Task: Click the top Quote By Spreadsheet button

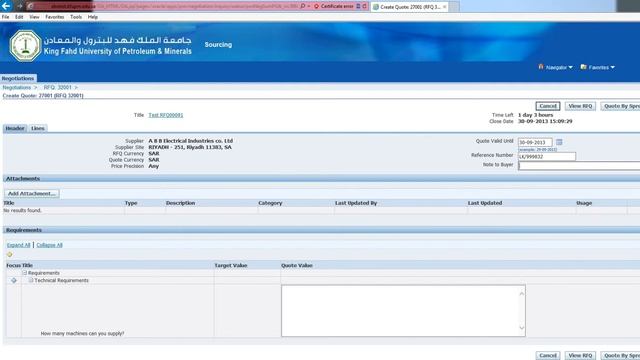Action: point(620,106)
